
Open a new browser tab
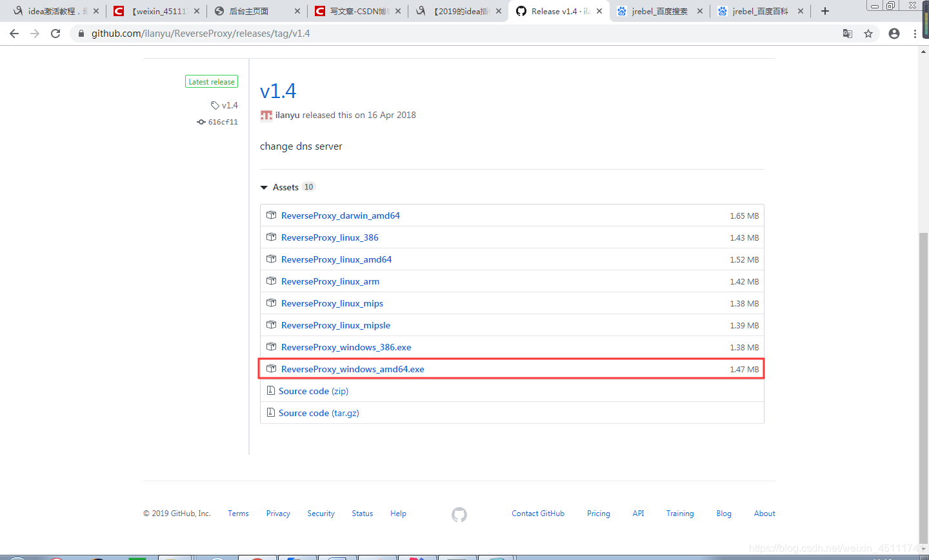824,11
